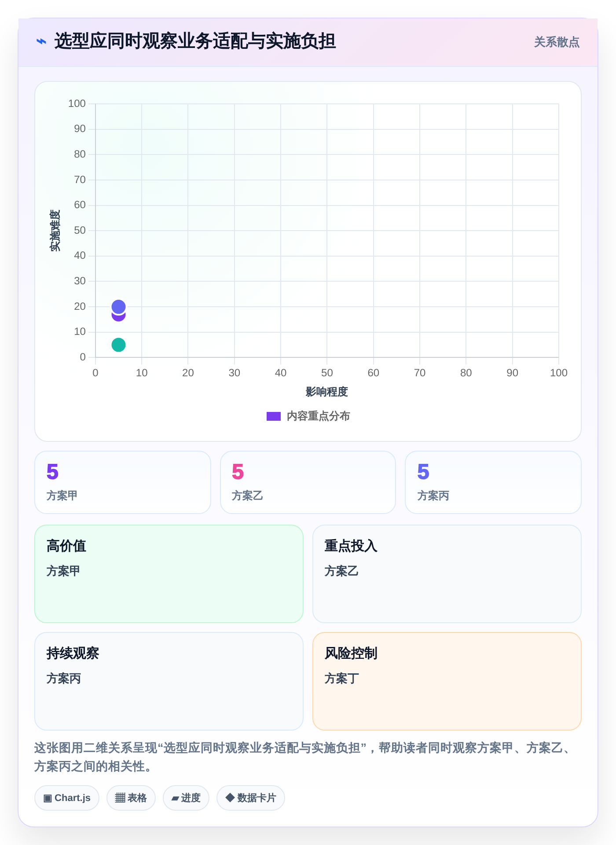Screen dimensions: 616x845
Task: Select the 重点投入 quadrant card
Action: click(x=447, y=574)
